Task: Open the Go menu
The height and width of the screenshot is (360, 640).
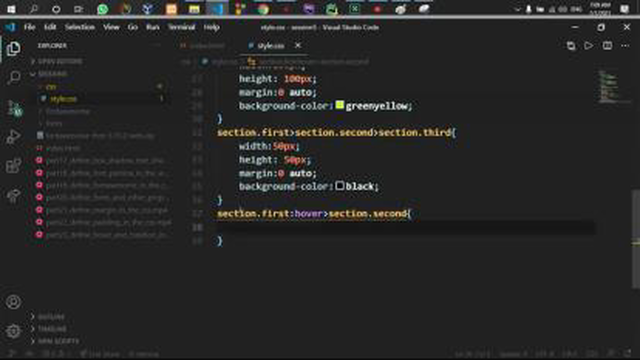Action: point(133,27)
